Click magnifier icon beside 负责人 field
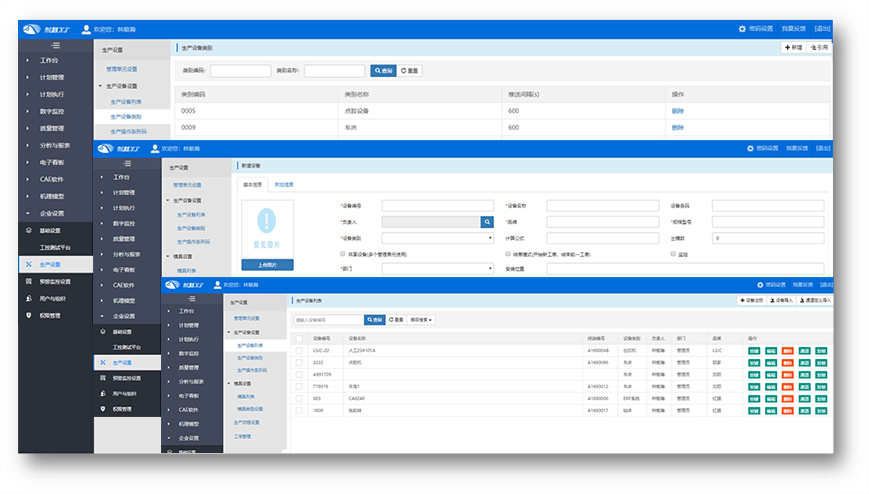This screenshot has width=869, height=494. 487,222
